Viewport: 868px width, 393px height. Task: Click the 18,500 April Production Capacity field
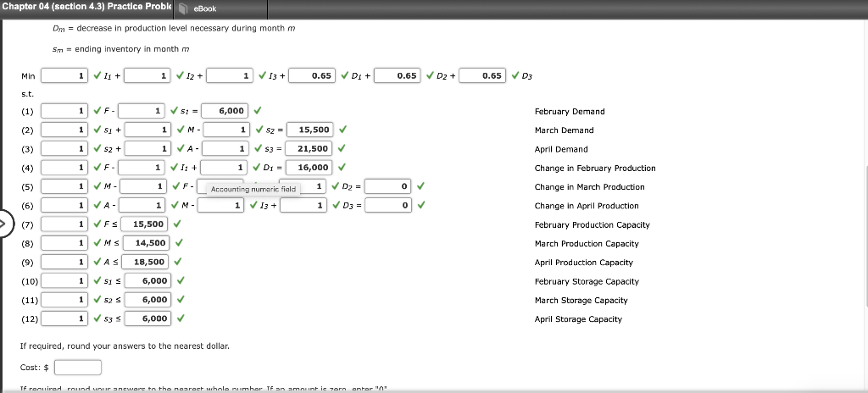144,261
